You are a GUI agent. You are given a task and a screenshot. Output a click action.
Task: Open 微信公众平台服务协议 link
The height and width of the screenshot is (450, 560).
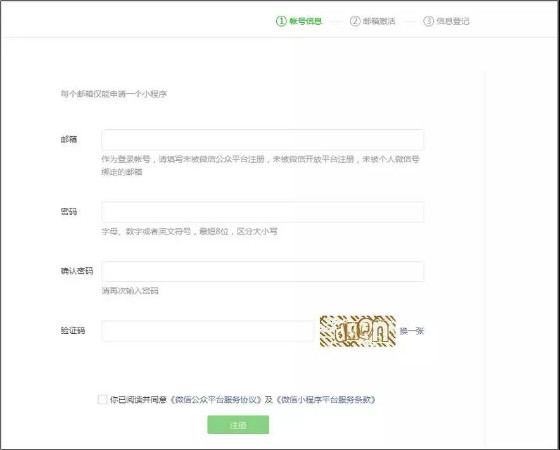pos(216,400)
